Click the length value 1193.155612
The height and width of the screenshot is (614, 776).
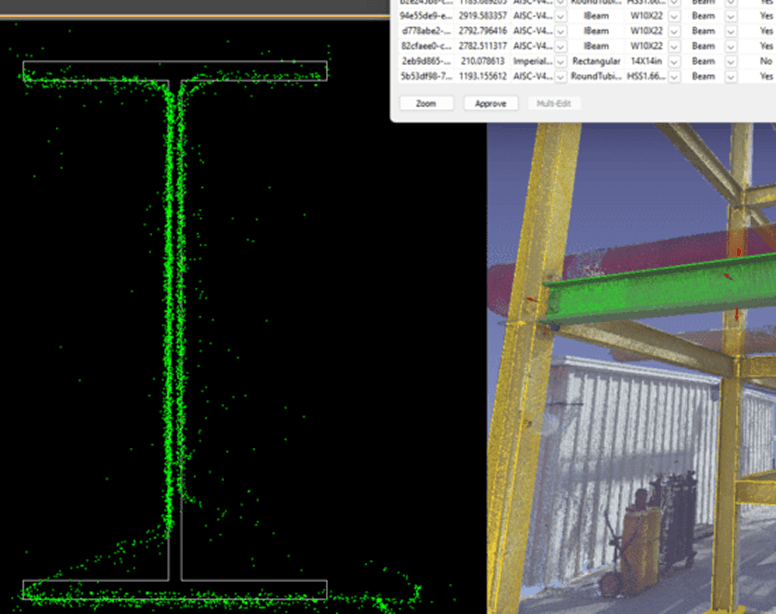[x=483, y=76]
